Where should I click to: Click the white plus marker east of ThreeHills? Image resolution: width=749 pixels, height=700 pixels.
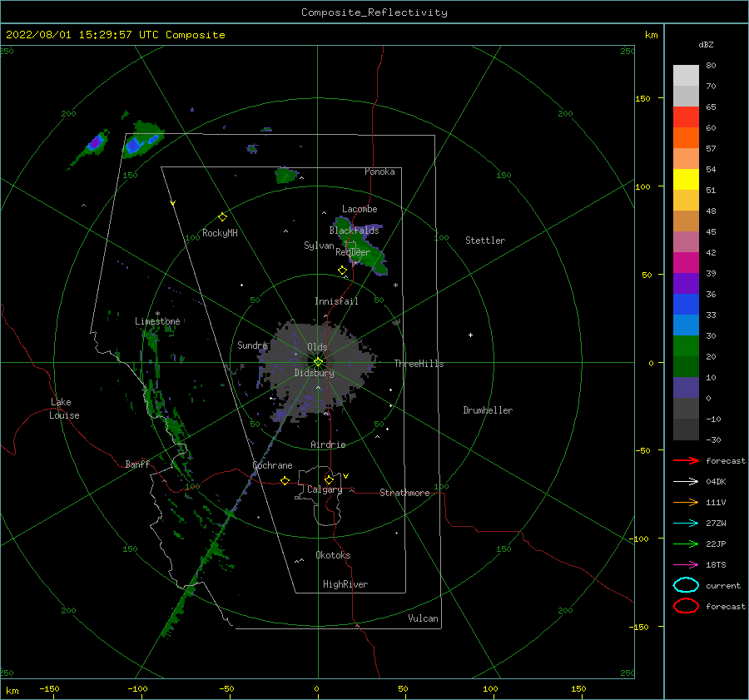coord(470,335)
